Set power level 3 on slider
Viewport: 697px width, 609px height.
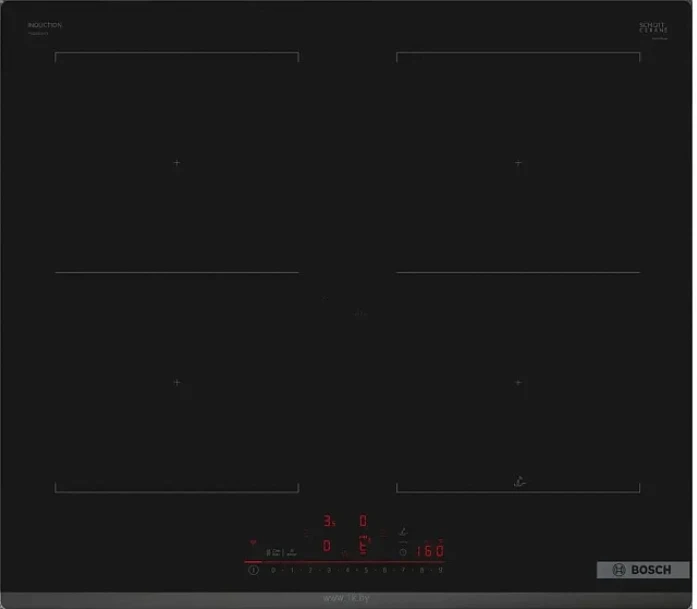(x=329, y=570)
